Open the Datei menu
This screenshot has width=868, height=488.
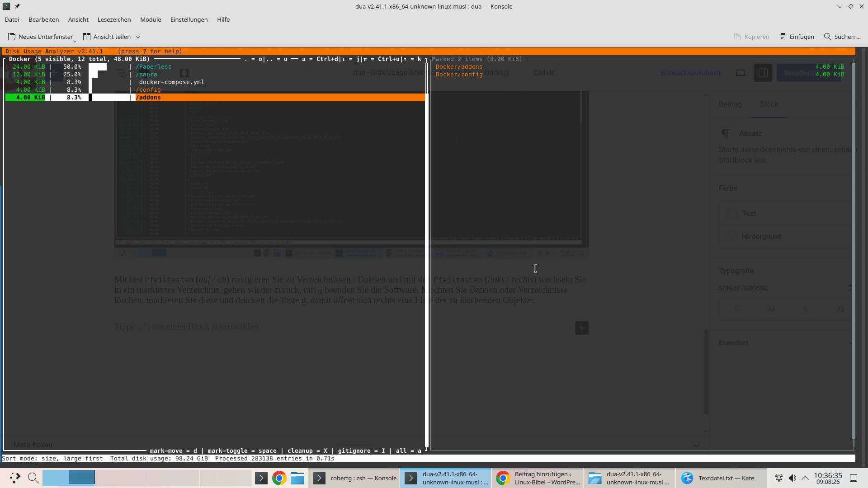(12, 19)
